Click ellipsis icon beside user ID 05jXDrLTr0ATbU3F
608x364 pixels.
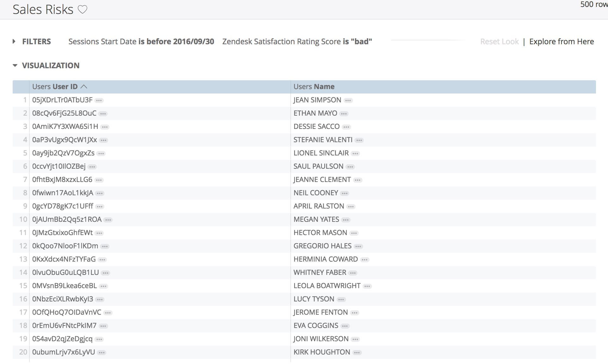coord(99,100)
